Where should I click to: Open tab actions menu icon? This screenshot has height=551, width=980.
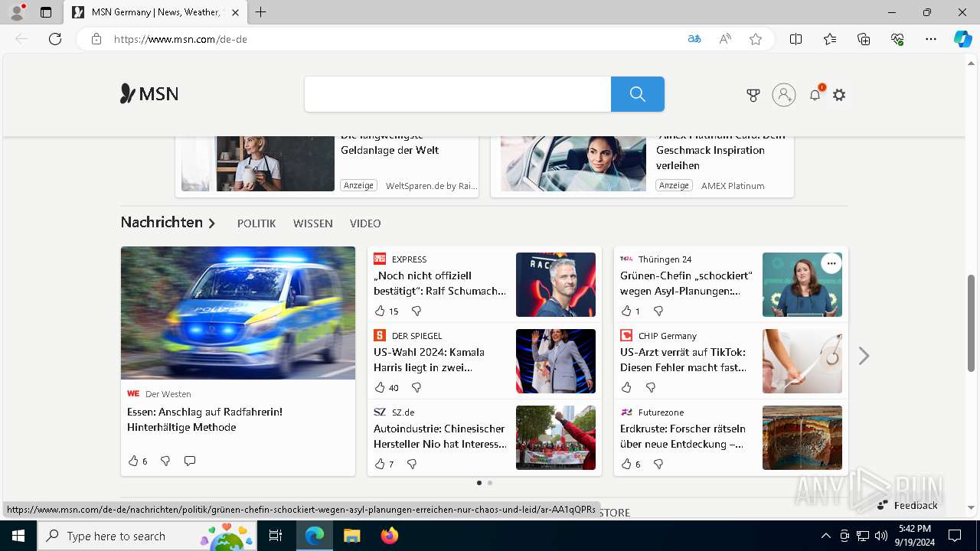tap(46, 12)
